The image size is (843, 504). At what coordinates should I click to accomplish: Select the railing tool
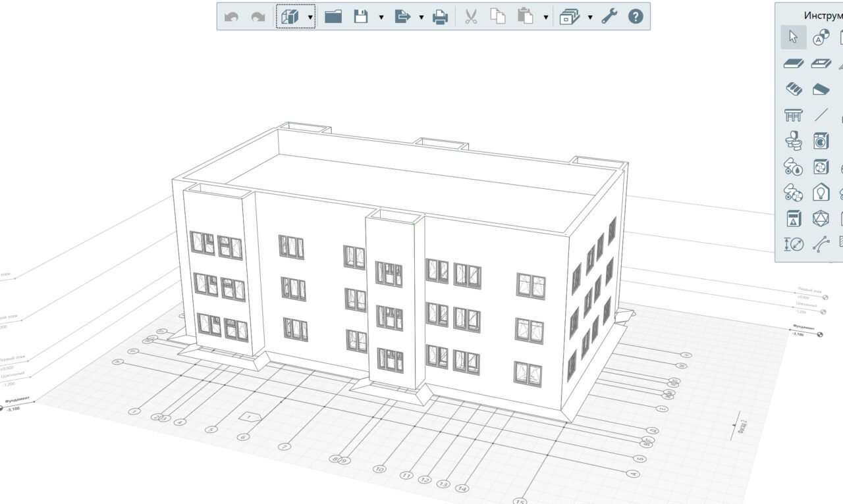(x=794, y=115)
